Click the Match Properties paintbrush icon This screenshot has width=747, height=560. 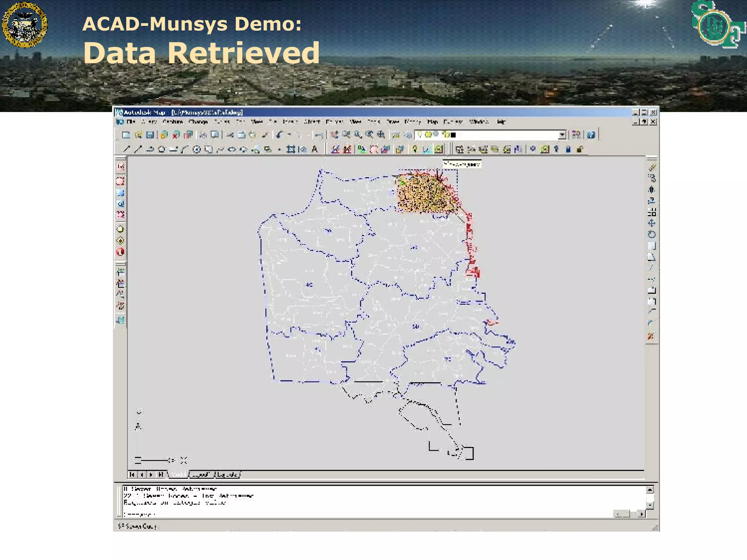tap(265, 135)
